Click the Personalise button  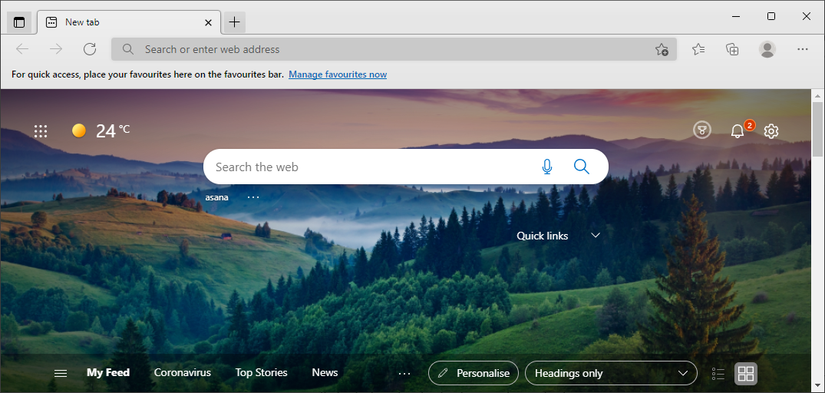pos(474,373)
